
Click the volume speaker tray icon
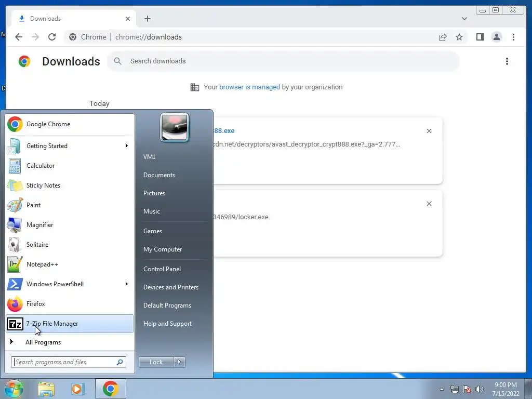click(480, 389)
